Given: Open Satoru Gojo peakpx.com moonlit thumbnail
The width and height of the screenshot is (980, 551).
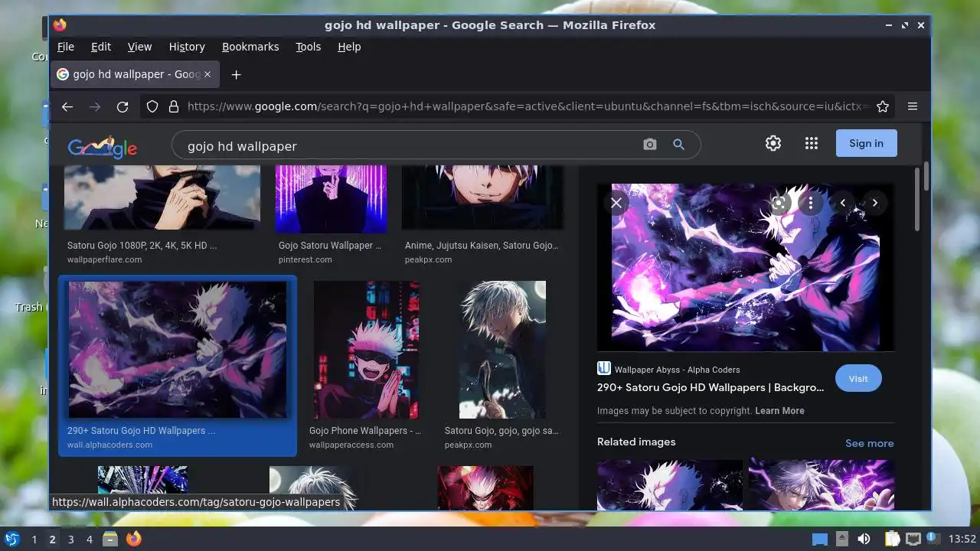Looking at the screenshot, I should (502, 350).
